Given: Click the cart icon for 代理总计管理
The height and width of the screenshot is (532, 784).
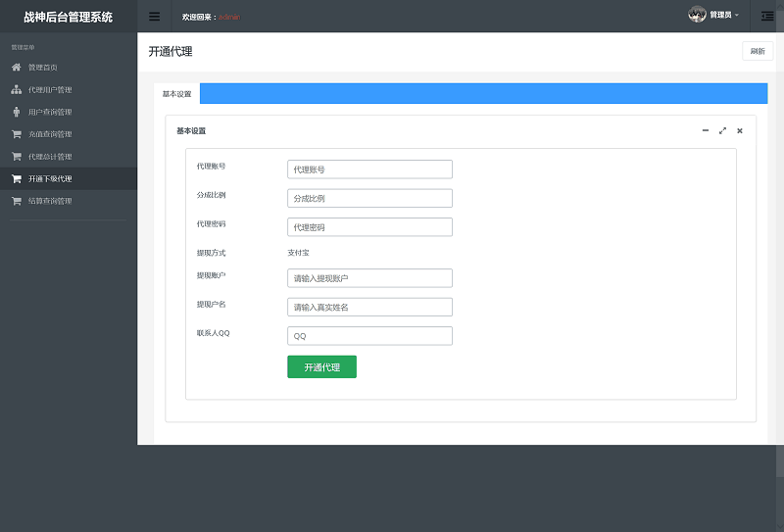Looking at the screenshot, I should (17, 157).
